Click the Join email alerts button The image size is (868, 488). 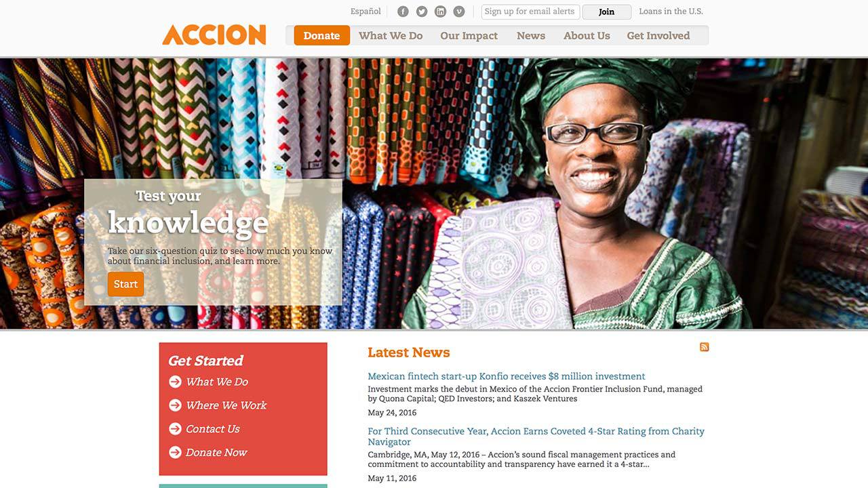pos(606,12)
